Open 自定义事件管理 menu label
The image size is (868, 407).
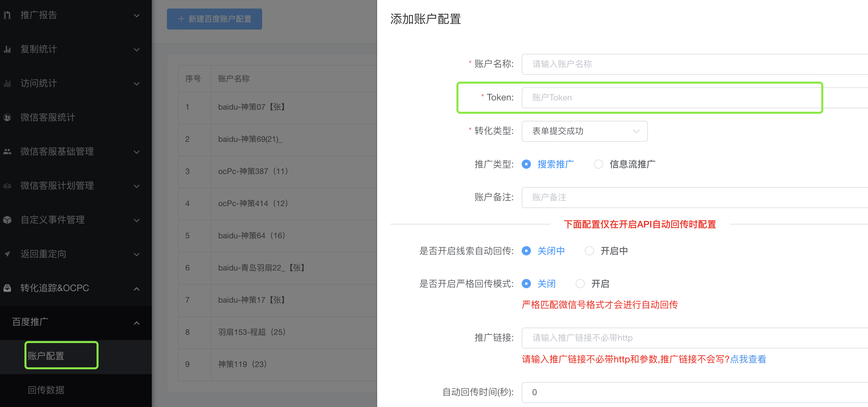tap(53, 220)
